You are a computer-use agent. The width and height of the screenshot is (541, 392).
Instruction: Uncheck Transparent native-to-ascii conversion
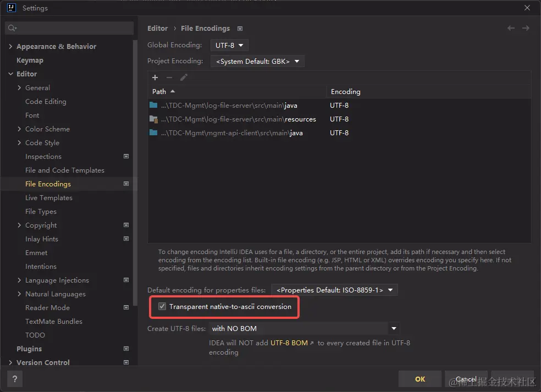coord(162,307)
